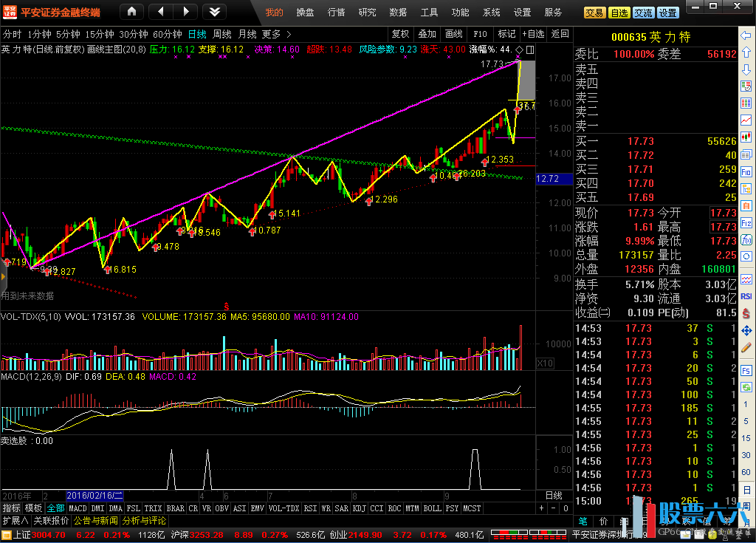Click the pencil drawing icon in sidebar
Screen dimensions: 756x543
(746, 347)
